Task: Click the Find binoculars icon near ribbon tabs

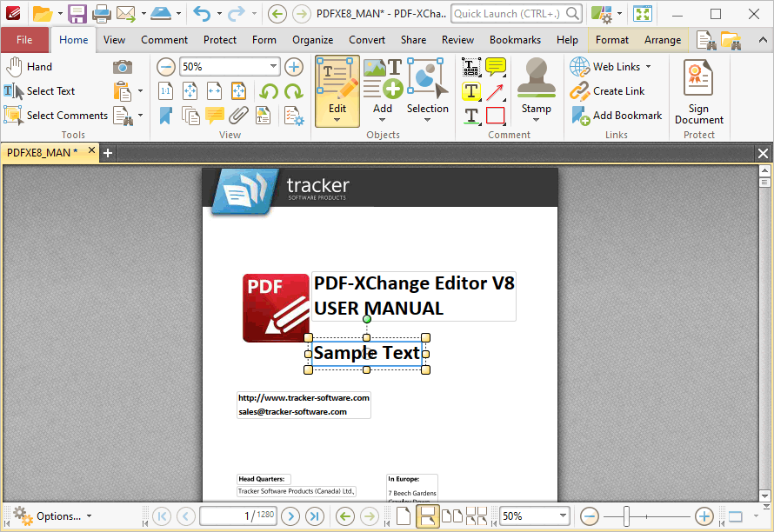Action: click(x=706, y=41)
